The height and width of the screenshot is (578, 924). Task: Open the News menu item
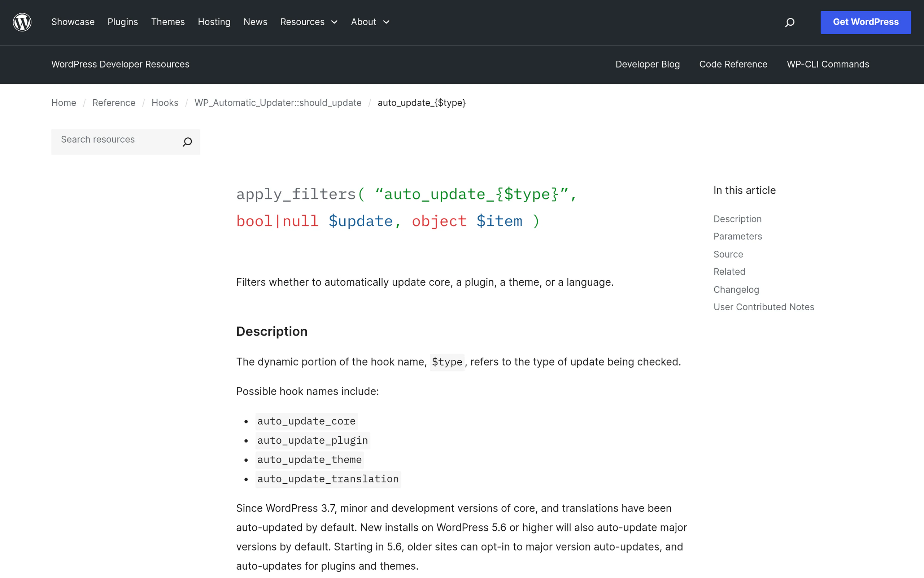[256, 22]
